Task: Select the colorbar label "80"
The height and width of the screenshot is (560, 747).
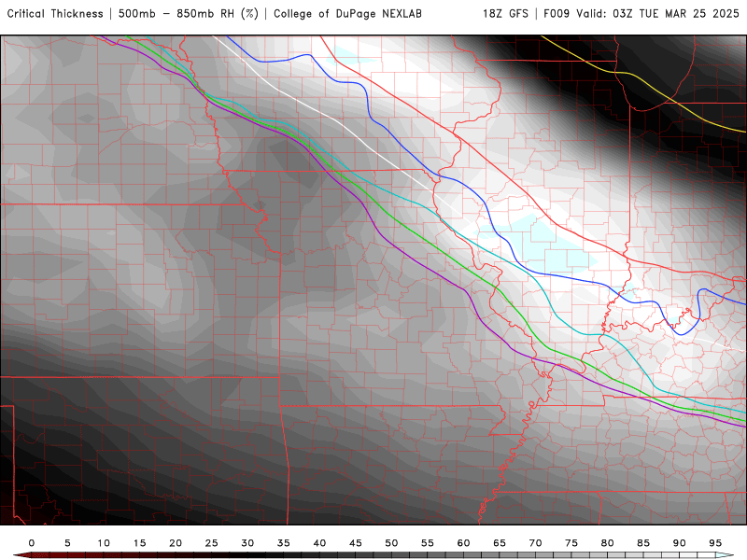Action: click(x=608, y=543)
